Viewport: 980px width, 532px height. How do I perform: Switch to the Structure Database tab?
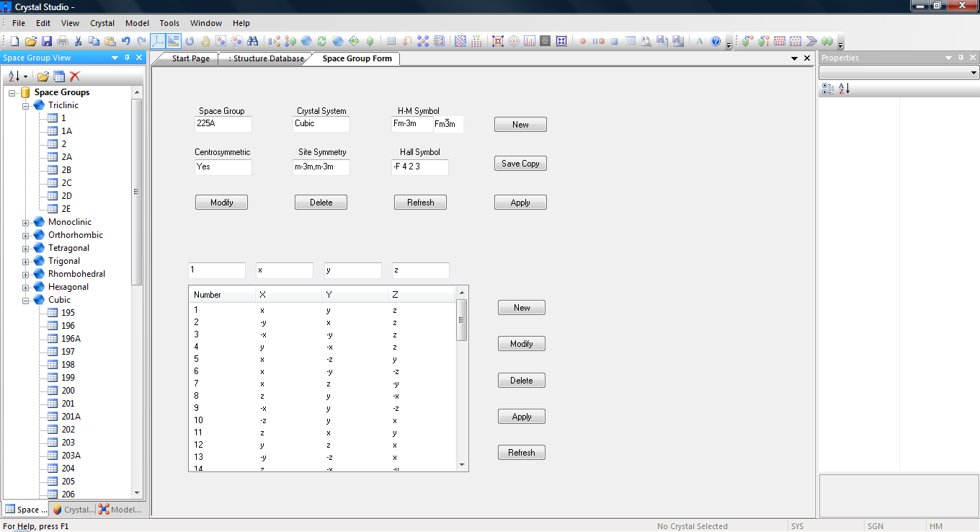click(x=265, y=58)
